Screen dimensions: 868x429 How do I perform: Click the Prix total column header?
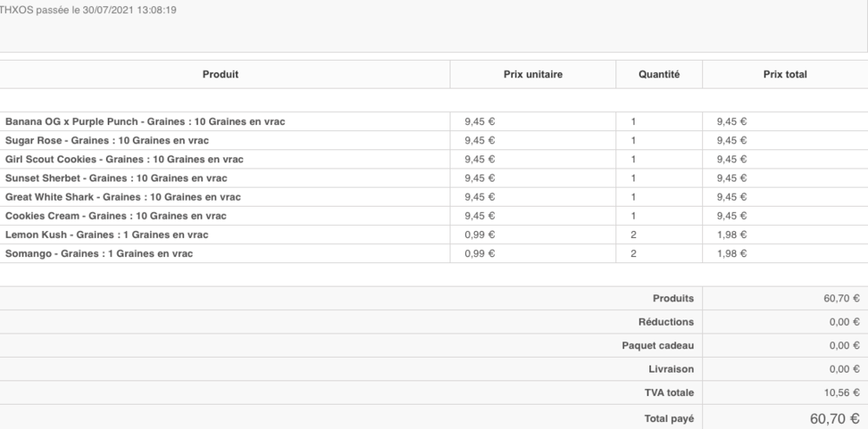[x=785, y=74]
